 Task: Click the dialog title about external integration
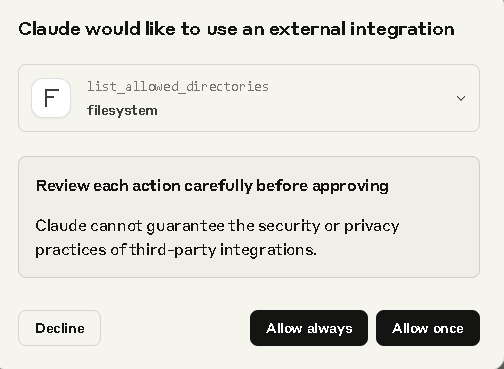tap(236, 29)
